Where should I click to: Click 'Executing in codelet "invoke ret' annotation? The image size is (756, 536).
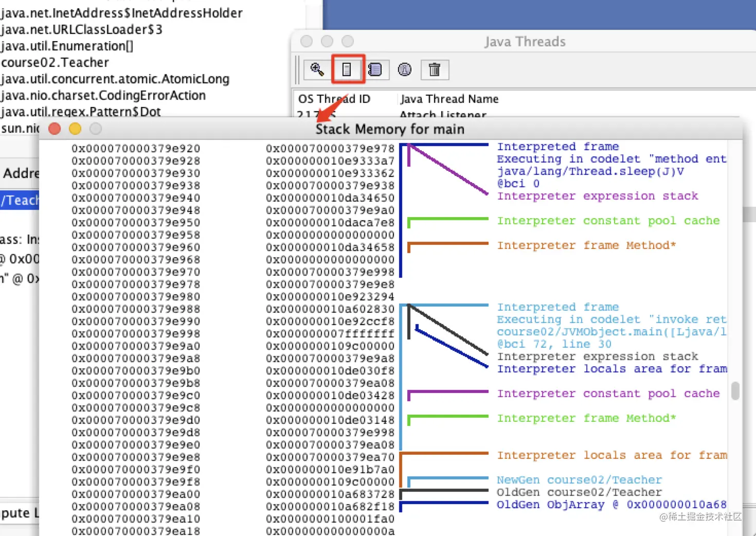611,319
